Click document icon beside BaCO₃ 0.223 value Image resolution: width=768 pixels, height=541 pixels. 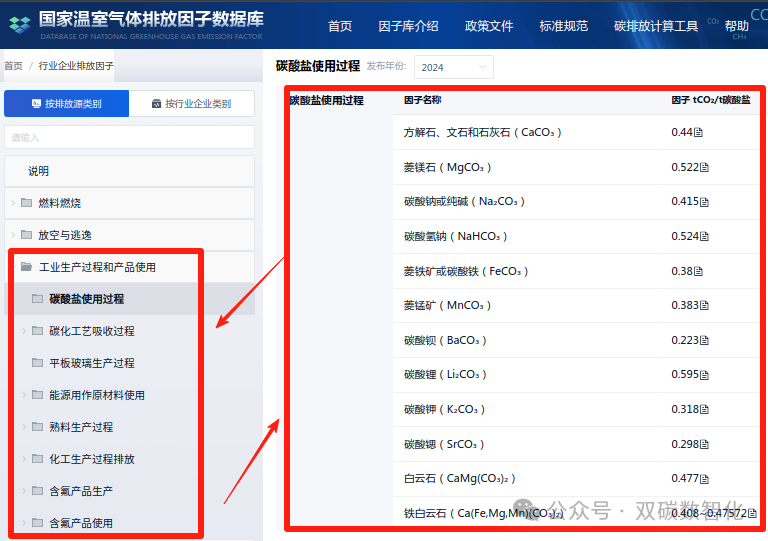705,341
